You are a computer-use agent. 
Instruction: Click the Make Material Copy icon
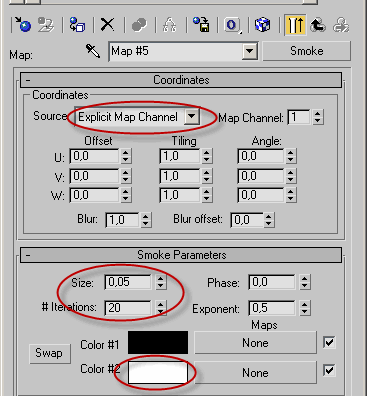pyautogui.click(x=139, y=25)
